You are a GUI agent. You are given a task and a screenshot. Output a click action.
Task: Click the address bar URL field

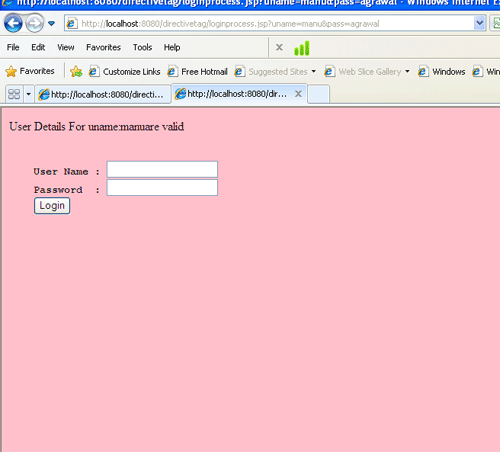[275, 24]
